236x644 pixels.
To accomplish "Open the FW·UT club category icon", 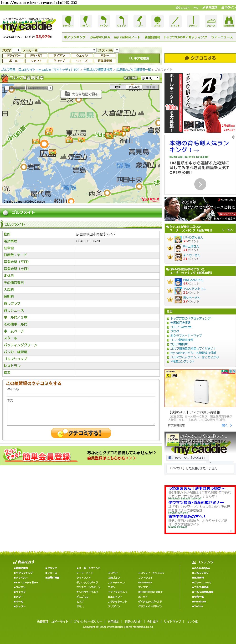I will point(86,21).
